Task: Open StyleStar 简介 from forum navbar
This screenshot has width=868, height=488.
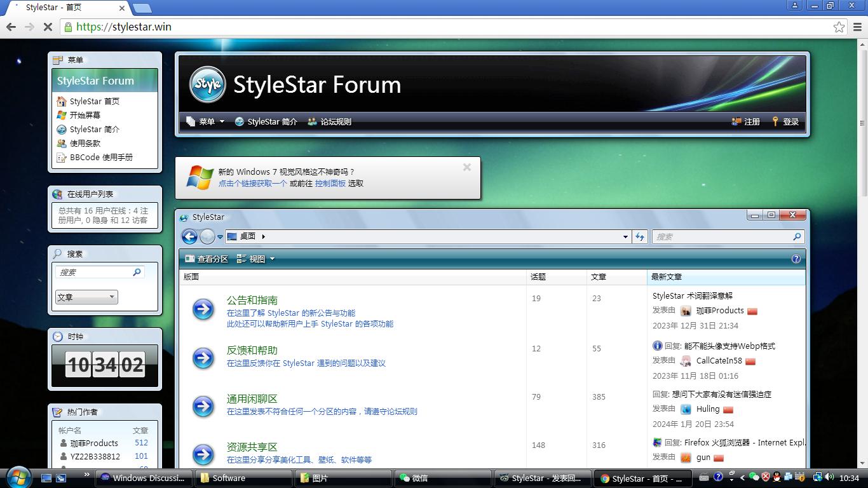Action: point(266,121)
